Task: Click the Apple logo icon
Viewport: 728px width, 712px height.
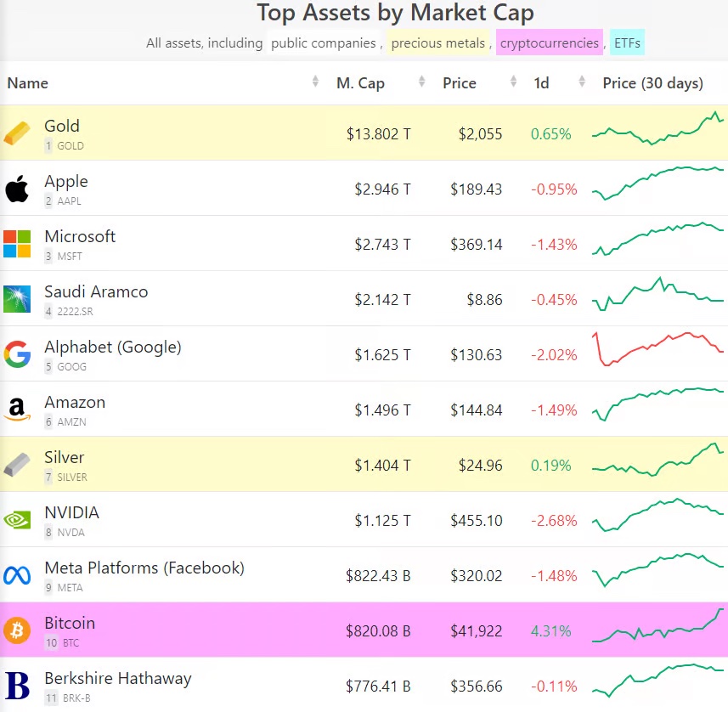Action: [x=17, y=189]
